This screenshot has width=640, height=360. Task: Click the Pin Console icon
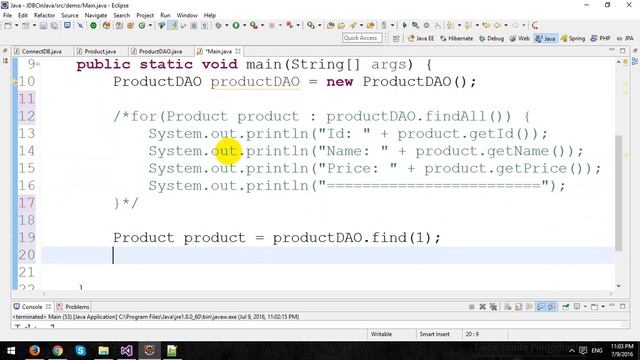(x=565, y=307)
